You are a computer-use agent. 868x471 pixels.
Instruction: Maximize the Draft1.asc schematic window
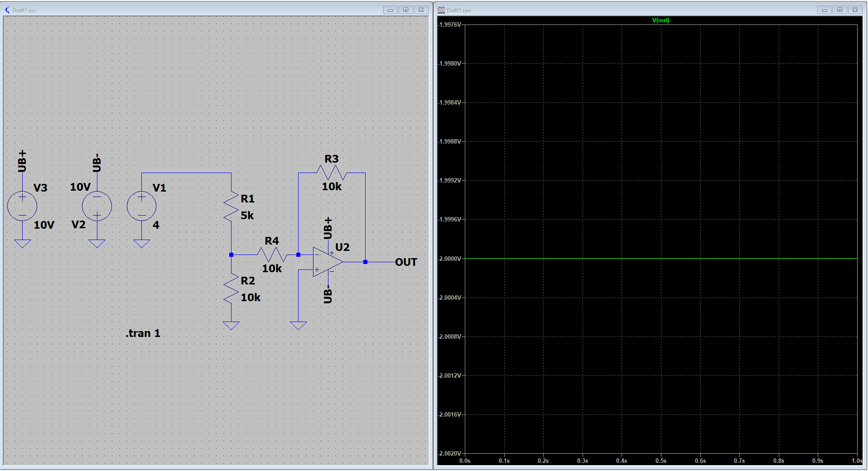pos(405,10)
